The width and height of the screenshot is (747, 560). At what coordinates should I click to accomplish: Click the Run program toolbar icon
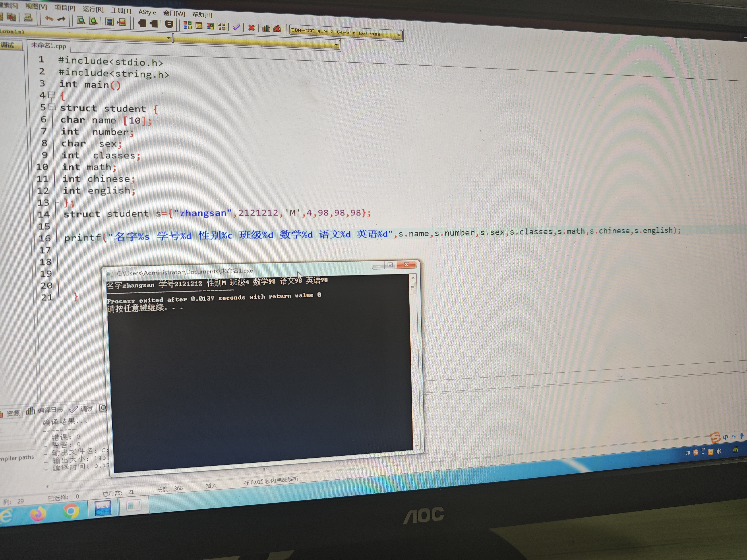(199, 26)
